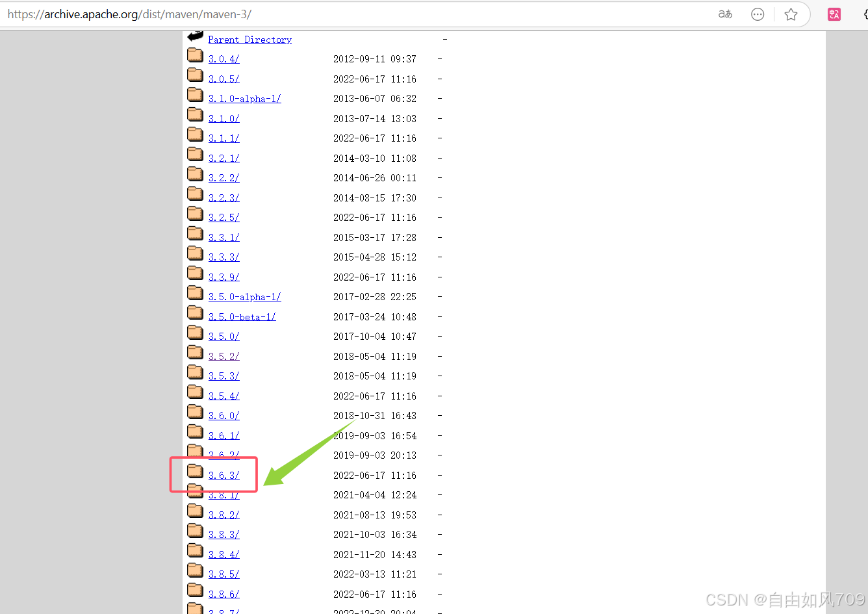The image size is (868, 614).
Task: Click the date text 2021-04-04 12:24
Action: pos(375,495)
